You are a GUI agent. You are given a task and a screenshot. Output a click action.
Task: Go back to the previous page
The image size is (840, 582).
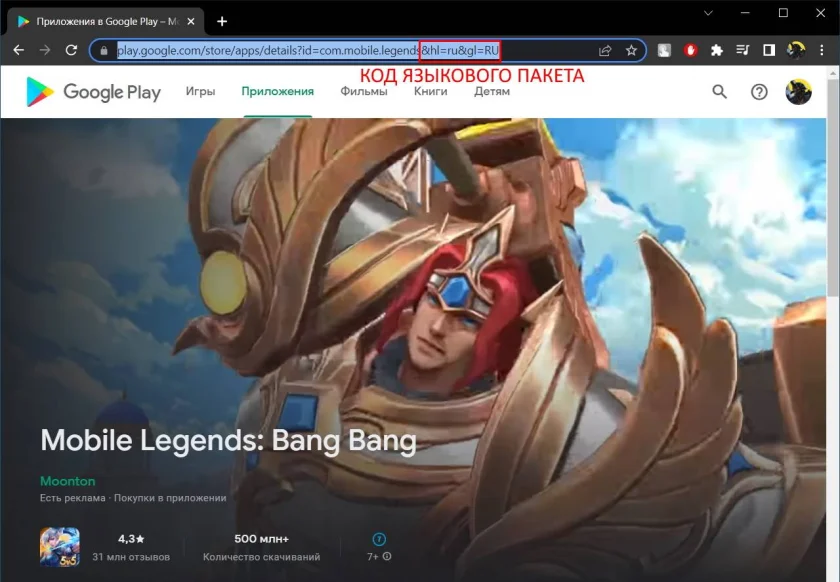point(19,50)
